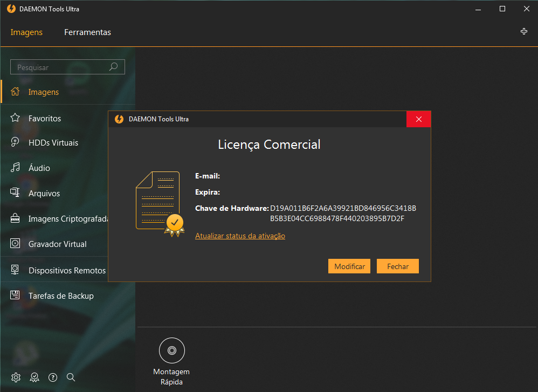This screenshot has height=392, width=538.
Task: Click the hardware key line starting B5B3E04C
Action: tap(337, 219)
